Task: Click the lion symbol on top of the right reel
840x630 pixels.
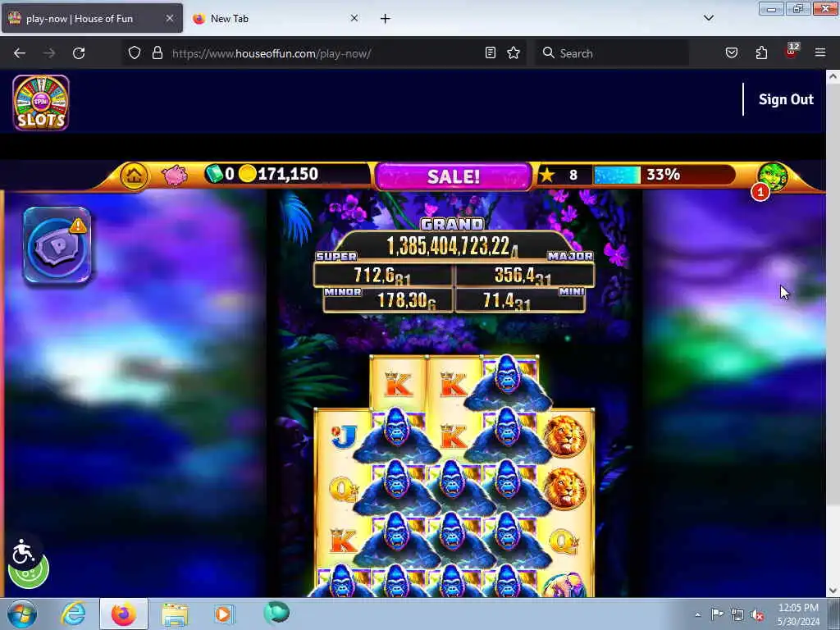Action: [564, 436]
